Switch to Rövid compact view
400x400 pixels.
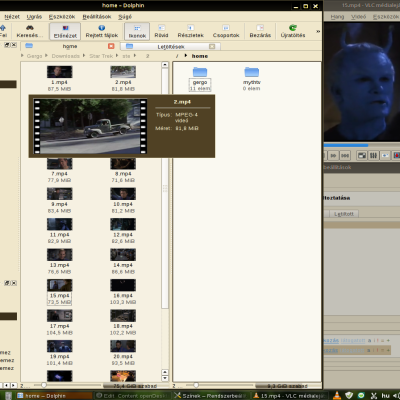(161, 31)
